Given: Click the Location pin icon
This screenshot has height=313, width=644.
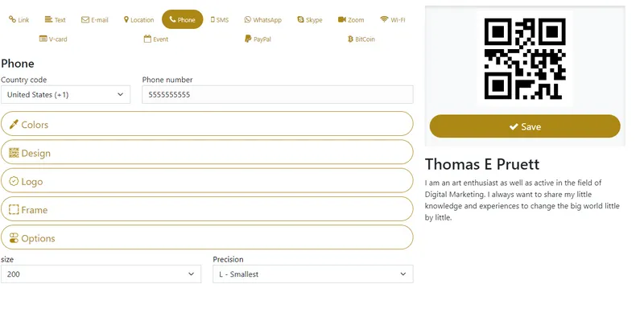Looking at the screenshot, I should [x=126, y=19].
